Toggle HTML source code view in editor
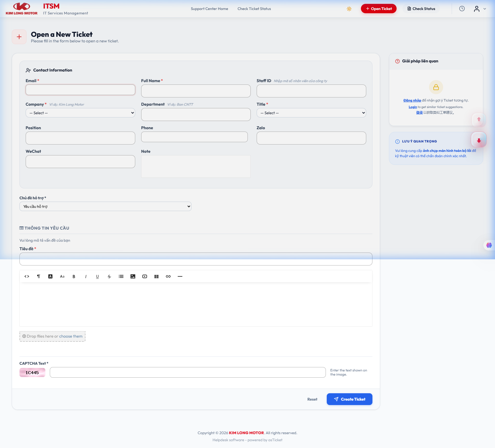This screenshot has width=495, height=448. click(x=27, y=276)
